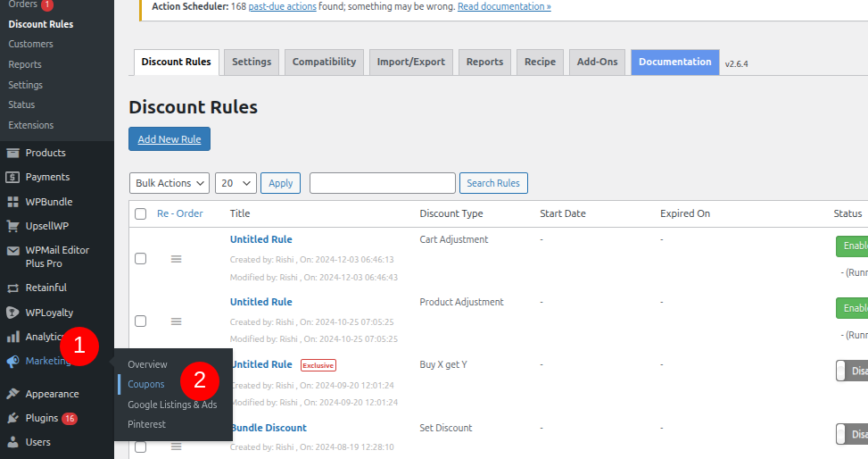
Task: Open the rules-per-page dropdown showing 20
Action: pyautogui.click(x=236, y=183)
